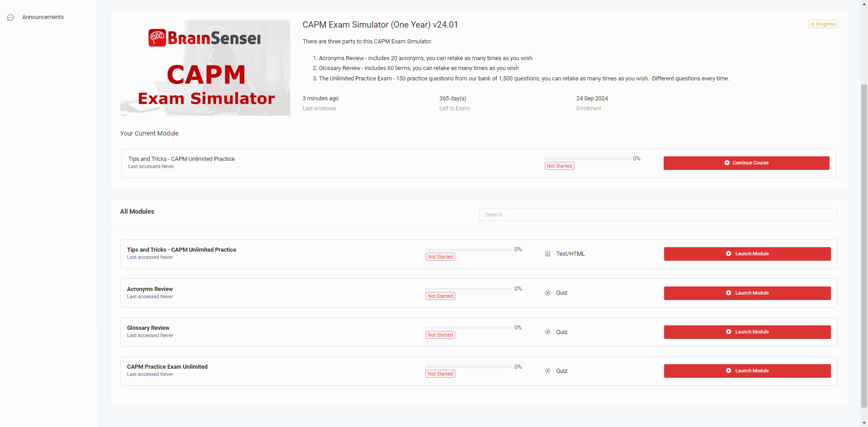The image size is (868, 427).
Task: Launch the CAPM Practice Exam Unlimited module
Action: 747,371
